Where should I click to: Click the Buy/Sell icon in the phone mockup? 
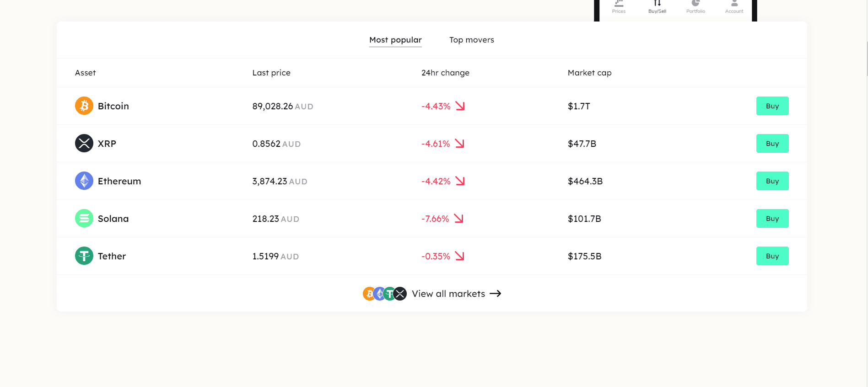pyautogui.click(x=657, y=3)
